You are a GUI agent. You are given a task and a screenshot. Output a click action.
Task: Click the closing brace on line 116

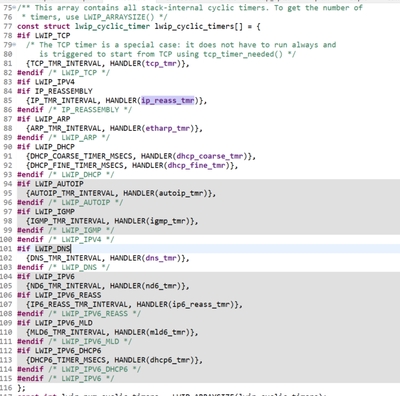tap(19, 388)
